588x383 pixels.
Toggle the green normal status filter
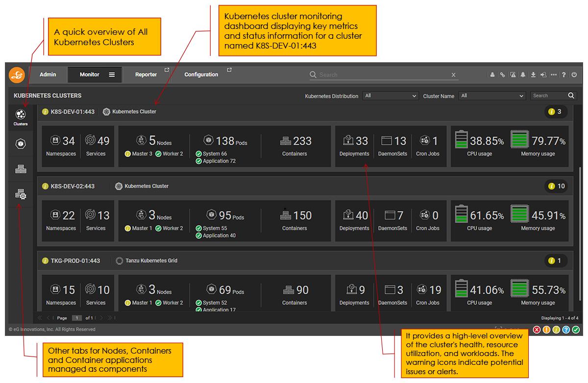click(576, 330)
